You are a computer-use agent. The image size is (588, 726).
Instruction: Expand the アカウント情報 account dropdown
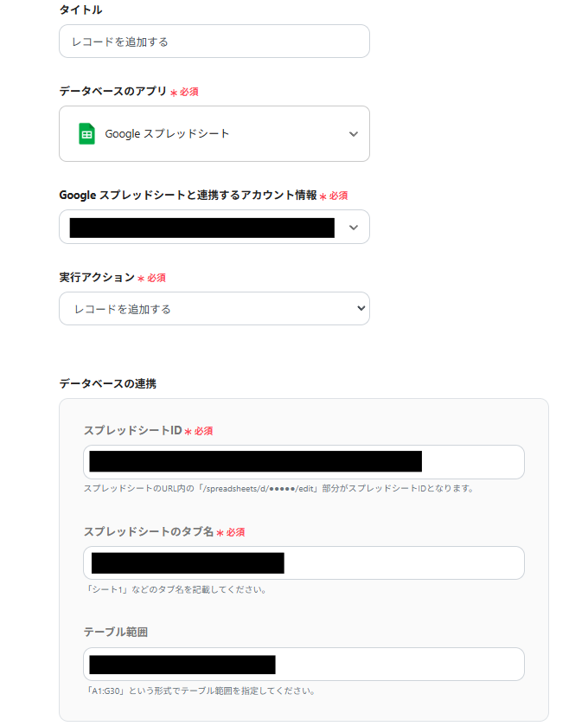(214, 227)
